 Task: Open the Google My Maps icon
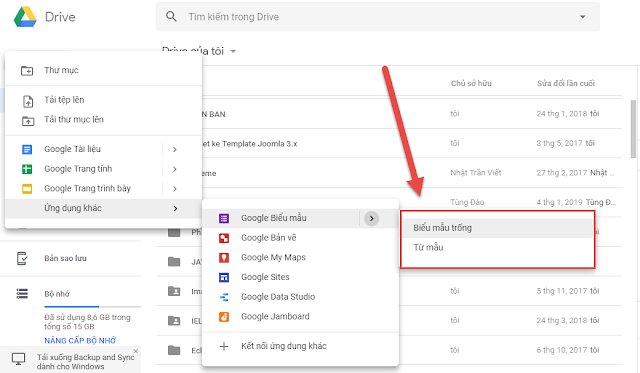pos(224,258)
